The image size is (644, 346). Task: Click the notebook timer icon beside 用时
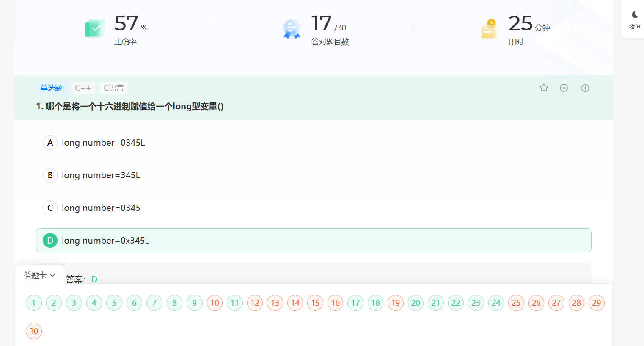[x=489, y=28]
